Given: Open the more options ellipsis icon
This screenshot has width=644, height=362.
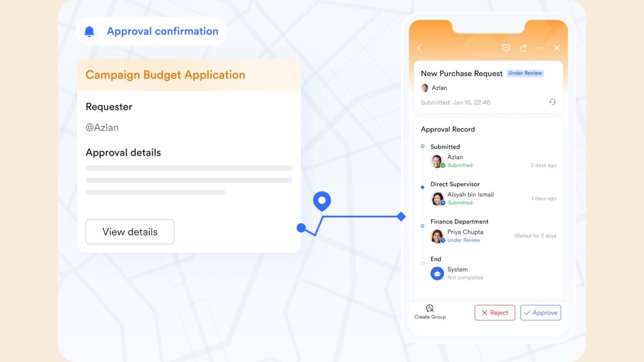Looking at the screenshot, I should click(540, 48).
